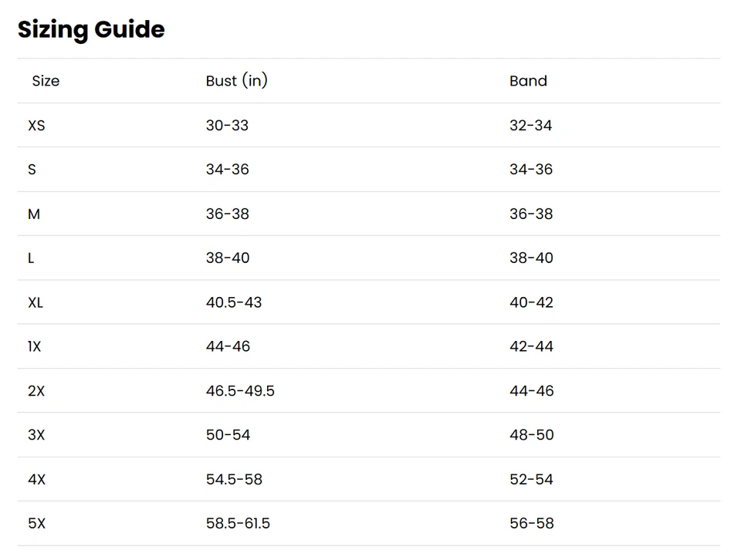Select the 2X size cell
The height and width of the screenshot is (560, 741).
[x=36, y=391]
